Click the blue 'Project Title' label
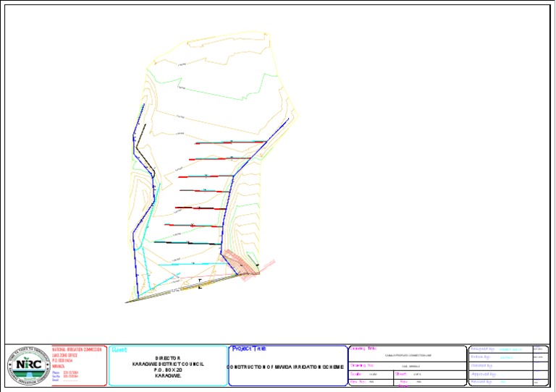556x392 pixels. (249, 349)
